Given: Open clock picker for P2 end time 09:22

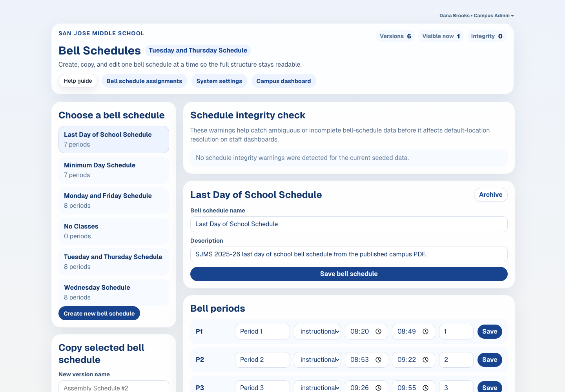Looking at the screenshot, I should point(425,360).
